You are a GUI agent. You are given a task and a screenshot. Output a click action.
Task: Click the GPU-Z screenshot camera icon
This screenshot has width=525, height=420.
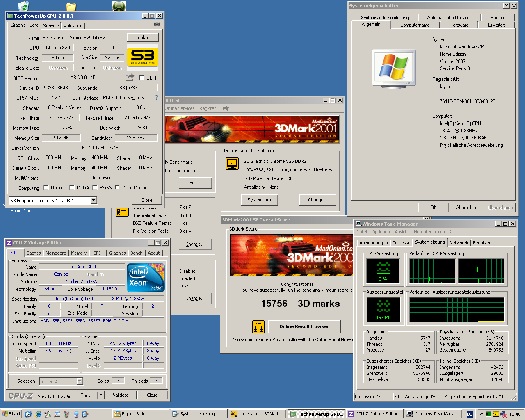(157, 24)
